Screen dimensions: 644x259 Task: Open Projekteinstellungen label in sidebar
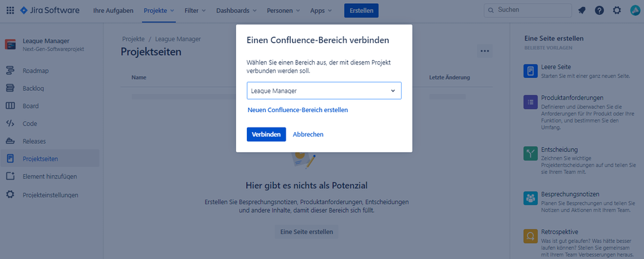pos(50,195)
